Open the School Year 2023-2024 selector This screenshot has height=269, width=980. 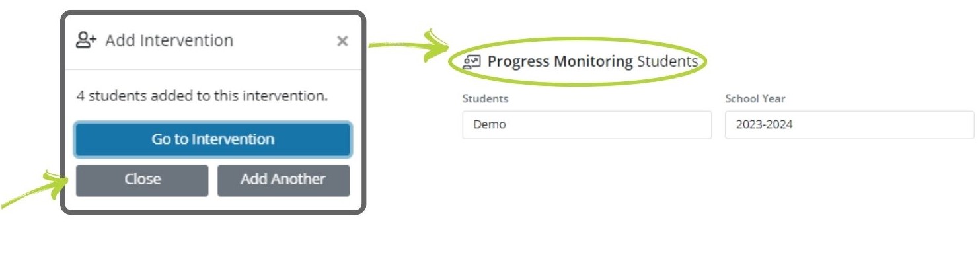849,125
